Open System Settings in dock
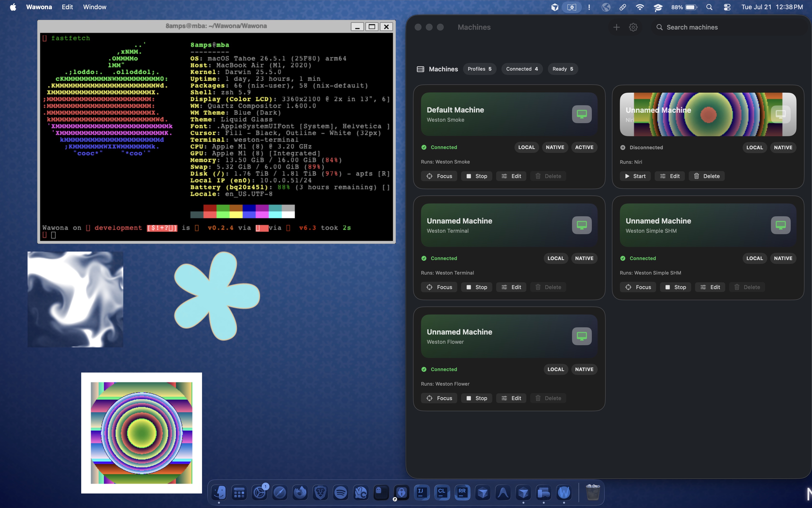 coord(260,493)
